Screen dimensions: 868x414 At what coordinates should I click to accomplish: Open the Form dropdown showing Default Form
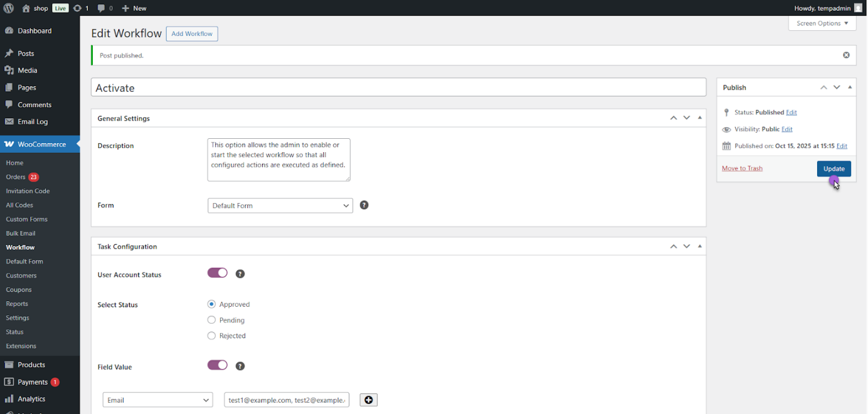280,205
